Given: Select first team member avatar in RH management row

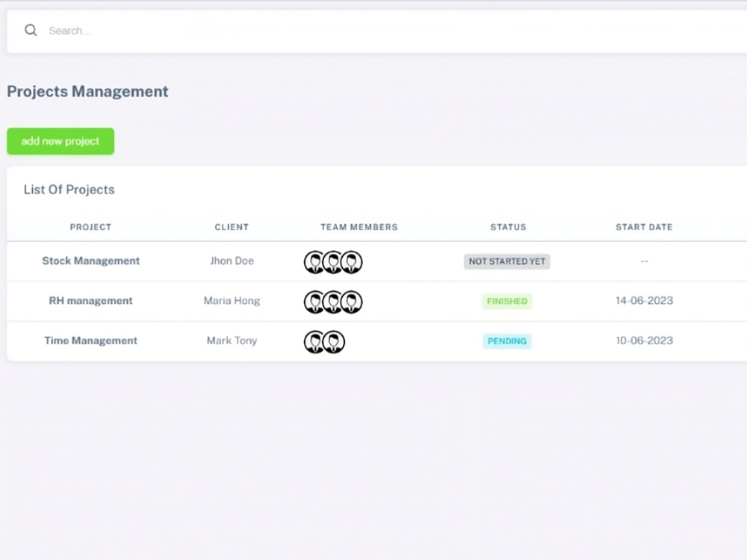Looking at the screenshot, I should (314, 302).
